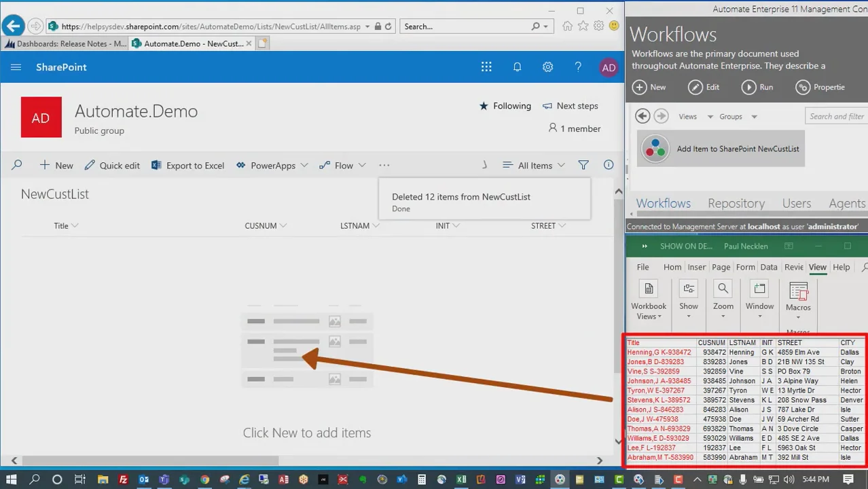Click Next steps link

point(570,106)
